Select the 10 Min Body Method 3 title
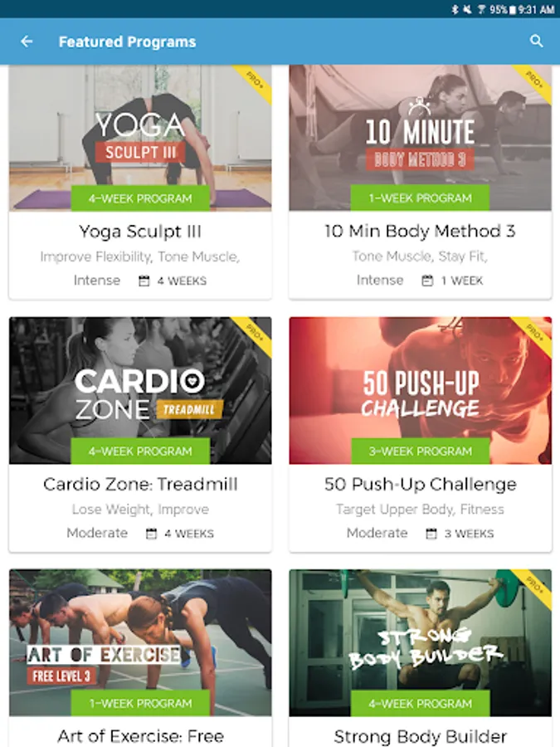Image resolution: width=560 pixels, height=747 pixels. (420, 231)
